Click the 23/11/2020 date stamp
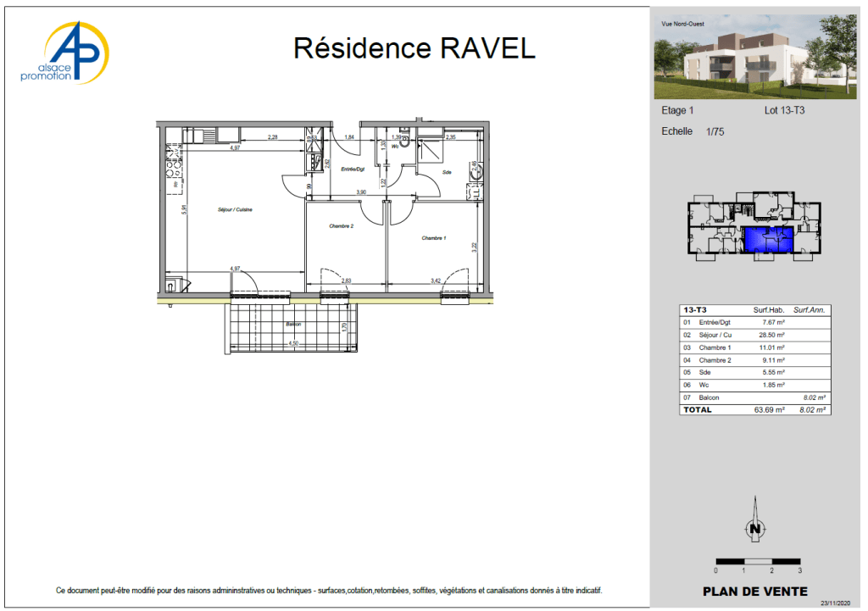This screenshot has height=611, width=868. 835,603
